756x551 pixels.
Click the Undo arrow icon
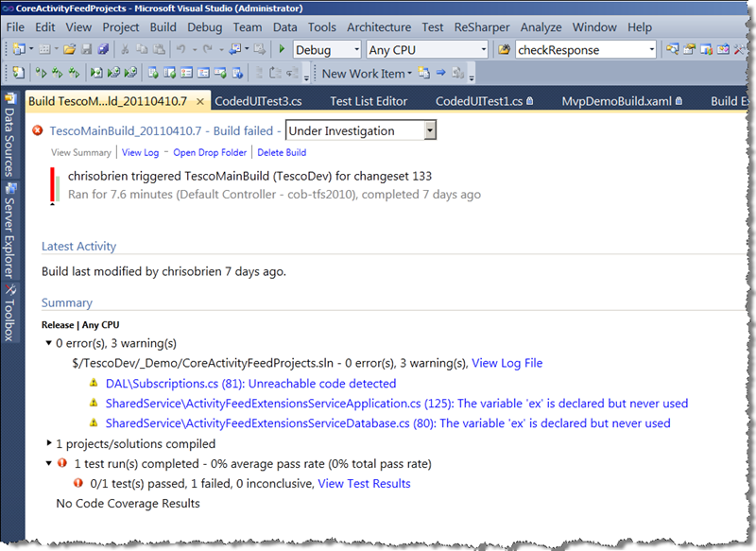tap(180, 49)
